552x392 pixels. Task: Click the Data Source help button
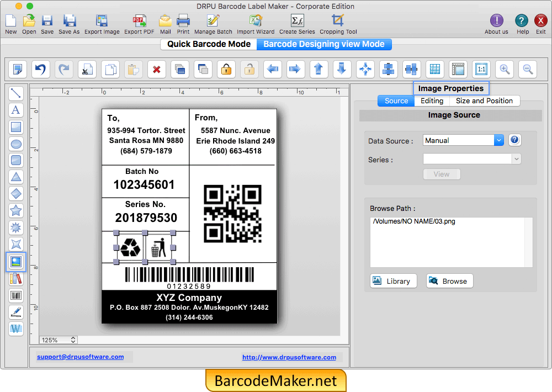tap(514, 140)
